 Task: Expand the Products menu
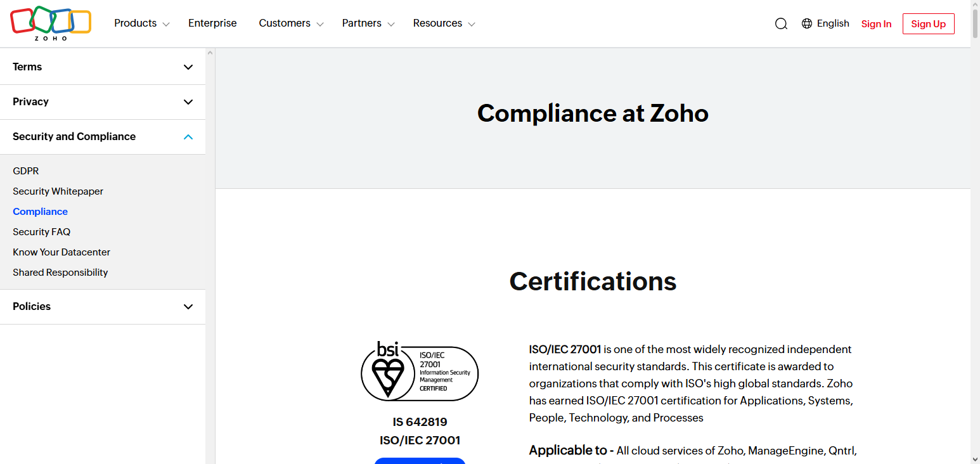(136, 23)
